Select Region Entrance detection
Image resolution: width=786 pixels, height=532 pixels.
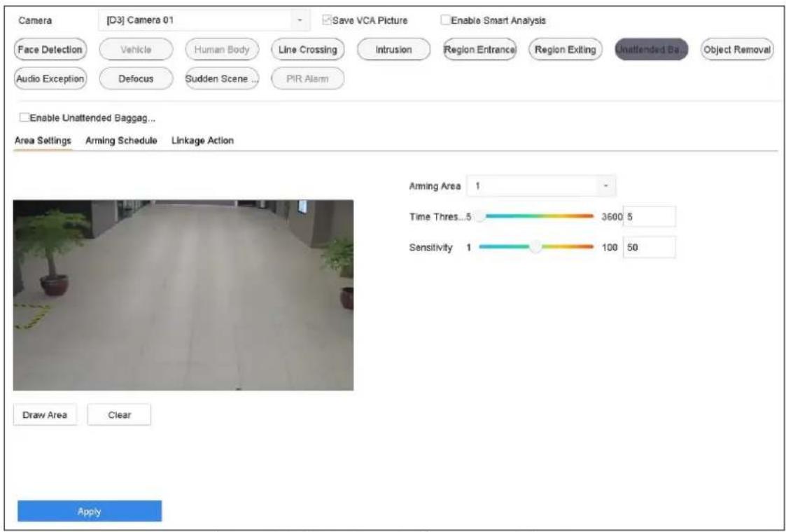(479, 50)
